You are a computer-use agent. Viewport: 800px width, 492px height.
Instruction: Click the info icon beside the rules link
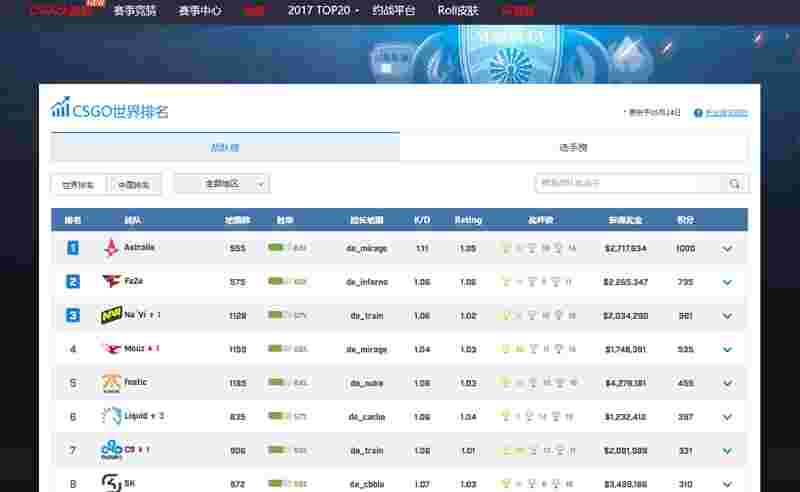698,113
